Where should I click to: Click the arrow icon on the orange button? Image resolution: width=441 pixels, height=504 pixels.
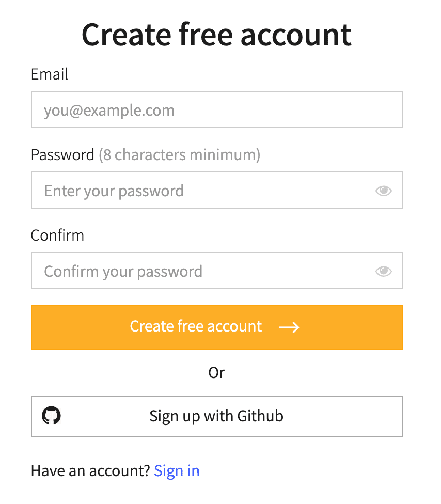point(289,327)
